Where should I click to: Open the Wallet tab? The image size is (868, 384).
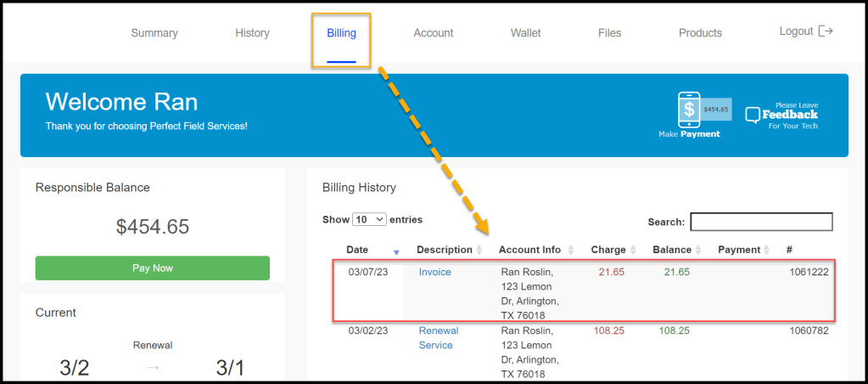click(x=526, y=33)
